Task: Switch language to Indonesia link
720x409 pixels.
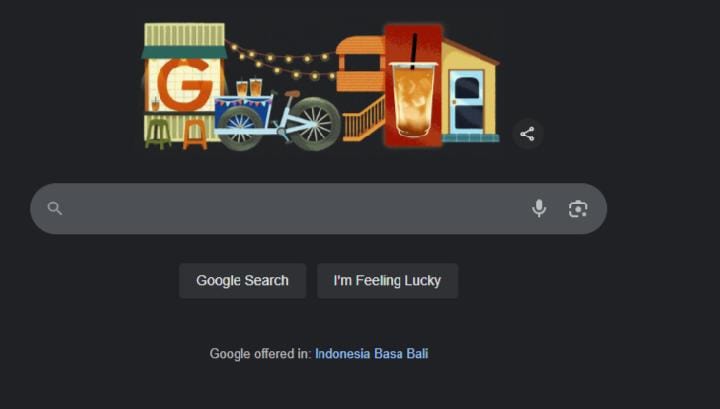Action: pyautogui.click(x=343, y=353)
